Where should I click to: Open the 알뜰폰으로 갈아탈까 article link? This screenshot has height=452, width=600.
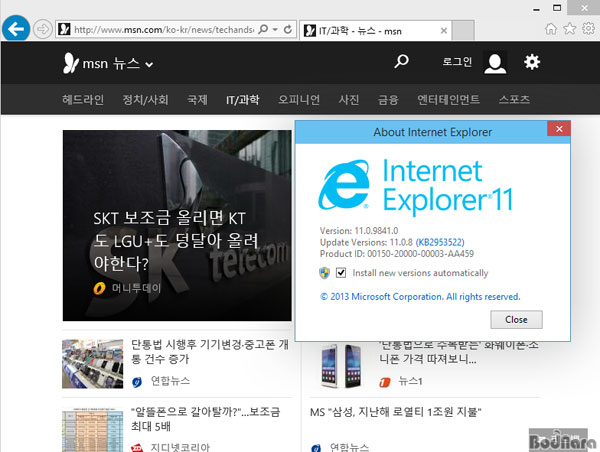[x=205, y=419]
